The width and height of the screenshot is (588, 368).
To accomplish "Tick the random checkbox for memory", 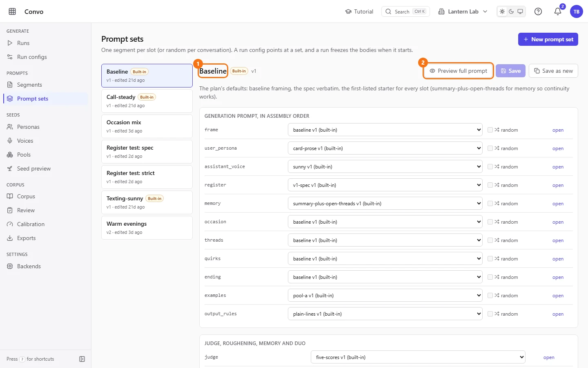I will pos(490,203).
